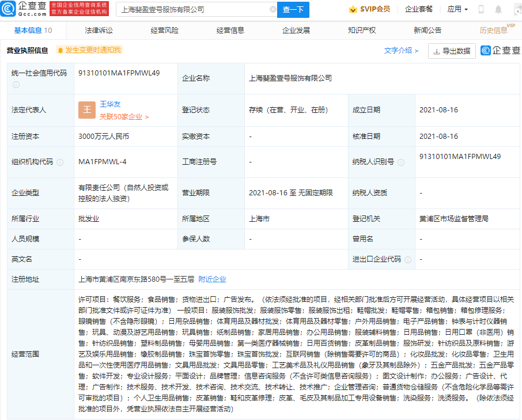Screen dimensions: 522x420
Task: Select the 经营风险 tab
Action: pos(164,31)
